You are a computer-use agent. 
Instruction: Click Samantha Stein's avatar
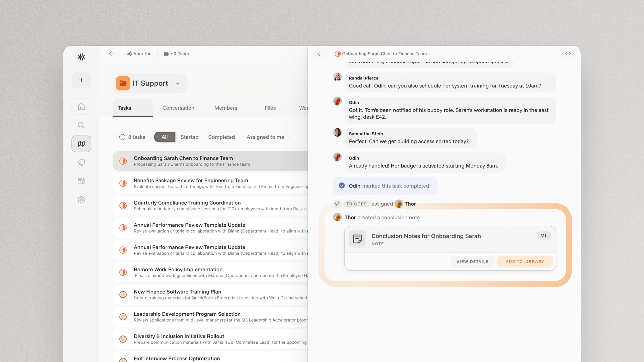(337, 132)
